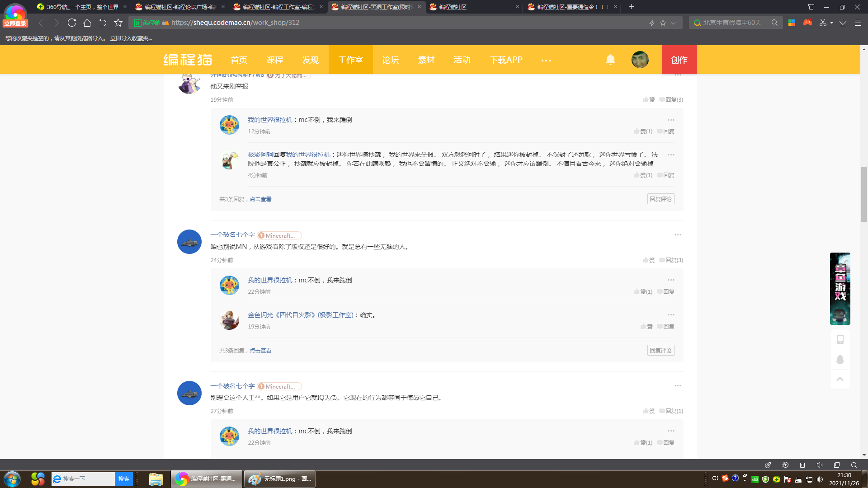Restore the recently closed tab with undo arrow
The height and width of the screenshot is (488, 868).
(103, 23)
